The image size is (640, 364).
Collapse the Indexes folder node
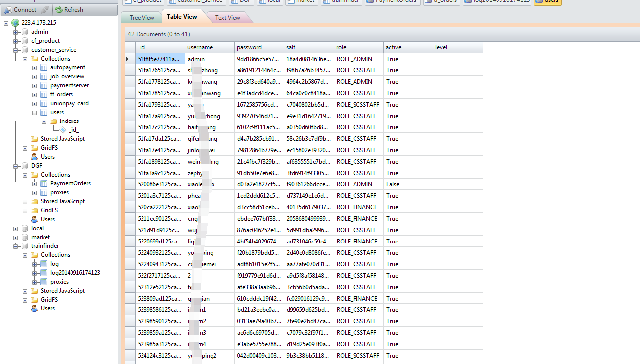pos(44,121)
